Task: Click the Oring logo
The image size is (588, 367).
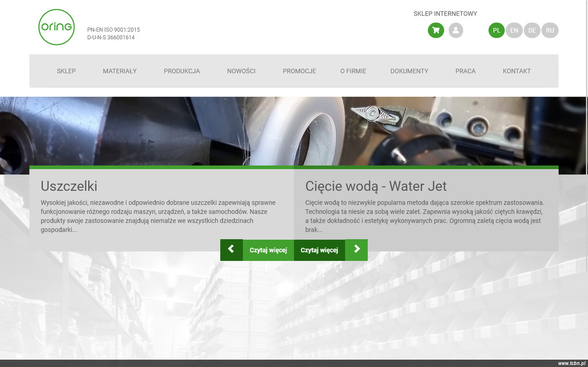Action: click(56, 27)
